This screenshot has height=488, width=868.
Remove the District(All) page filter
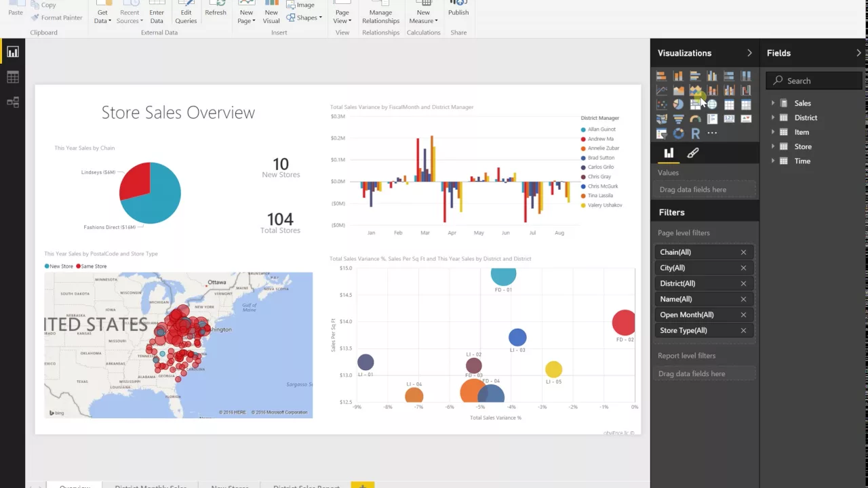743,283
